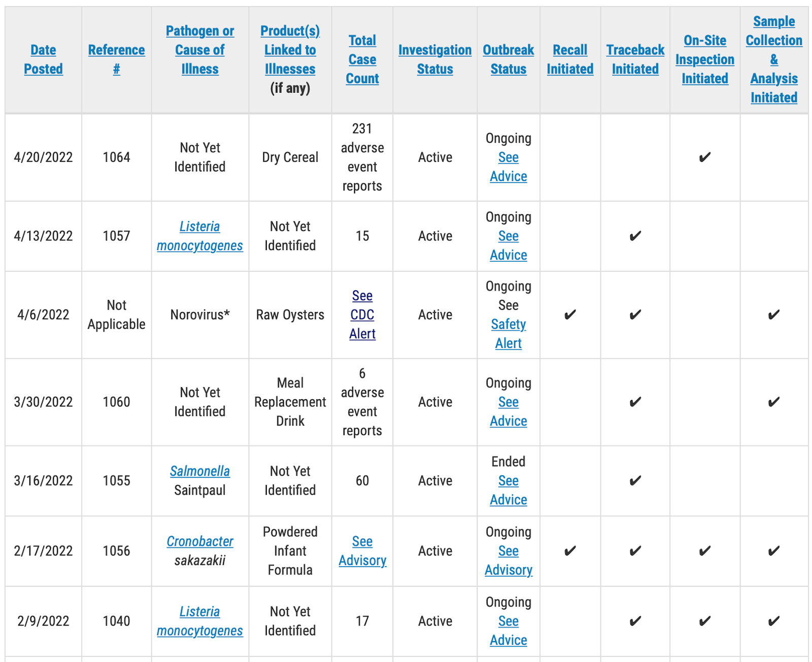Open Listeria monocytogenes link for reference 1057
812x662 pixels.
click(199, 236)
